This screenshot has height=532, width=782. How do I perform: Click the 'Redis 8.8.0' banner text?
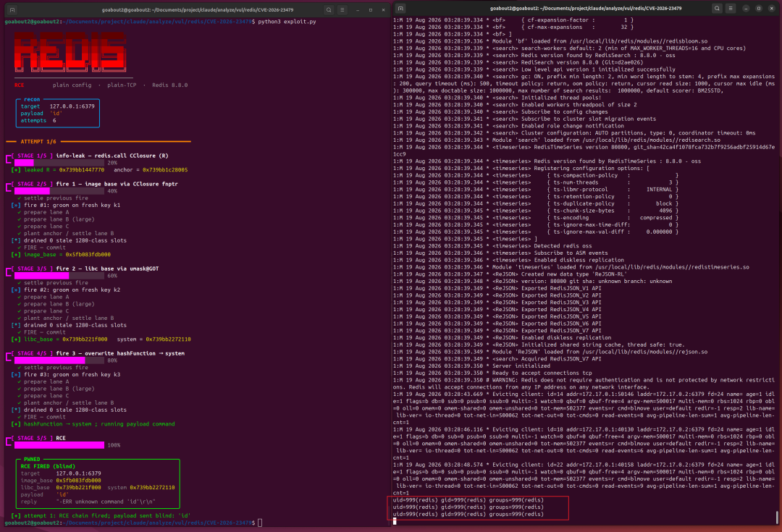tap(170, 85)
